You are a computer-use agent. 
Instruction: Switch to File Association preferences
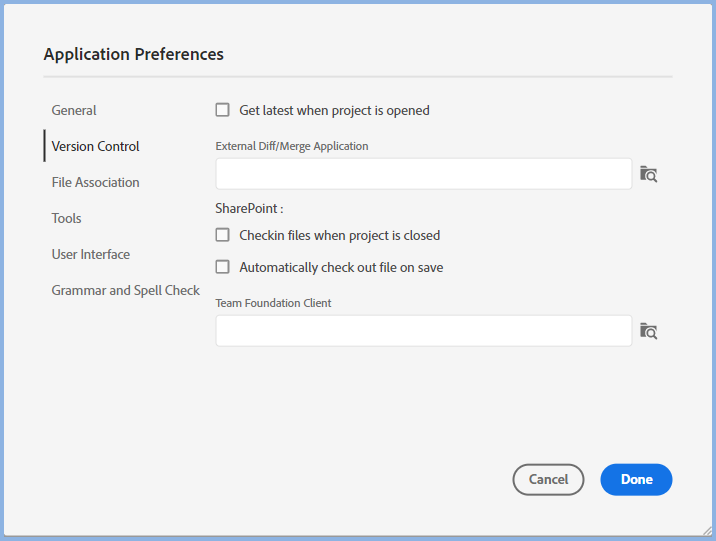point(96,182)
